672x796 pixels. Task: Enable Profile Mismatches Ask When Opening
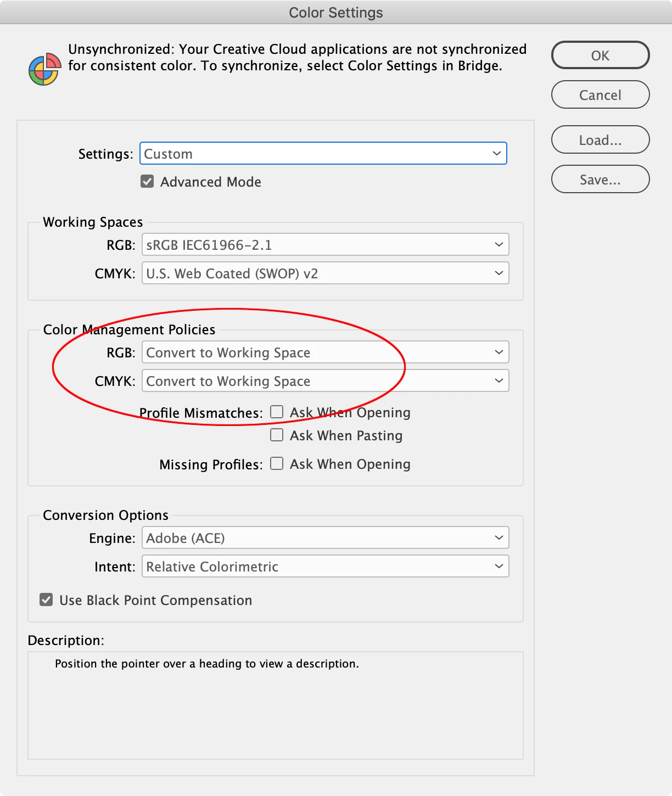277,412
